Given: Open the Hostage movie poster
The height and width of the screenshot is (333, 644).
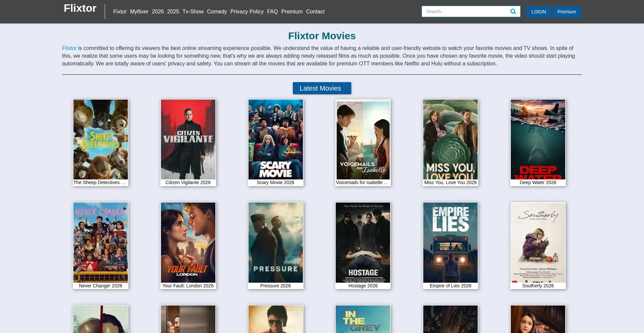Looking at the screenshot, I should 363,242.
